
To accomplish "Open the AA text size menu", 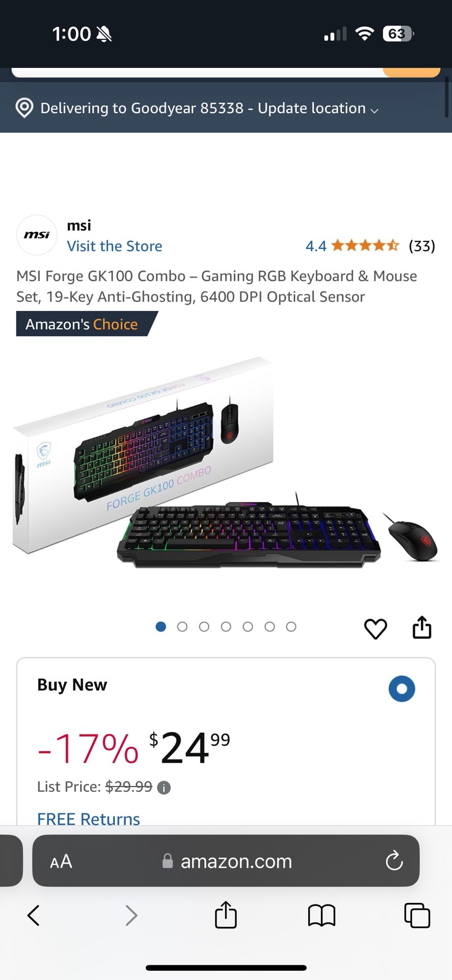I will (x=61, y=862).
